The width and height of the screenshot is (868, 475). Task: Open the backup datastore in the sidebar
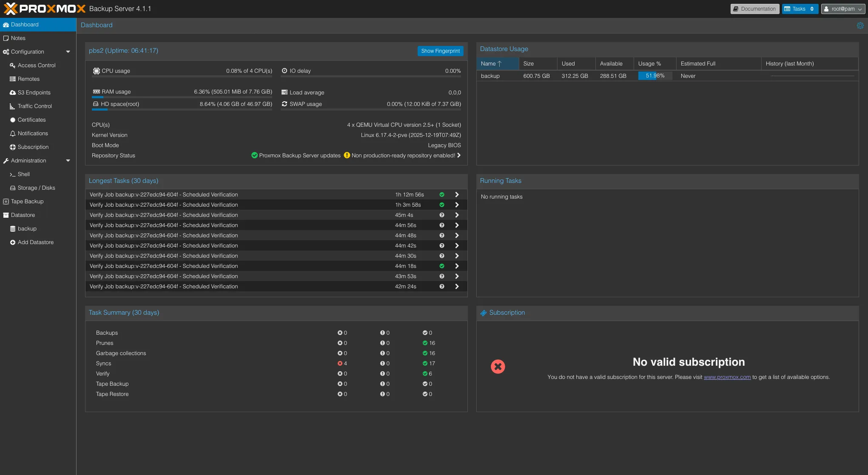pos(27,229)
